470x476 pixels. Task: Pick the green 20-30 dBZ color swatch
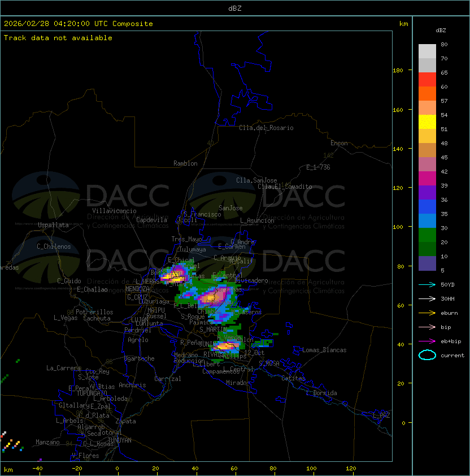point(427,235)
